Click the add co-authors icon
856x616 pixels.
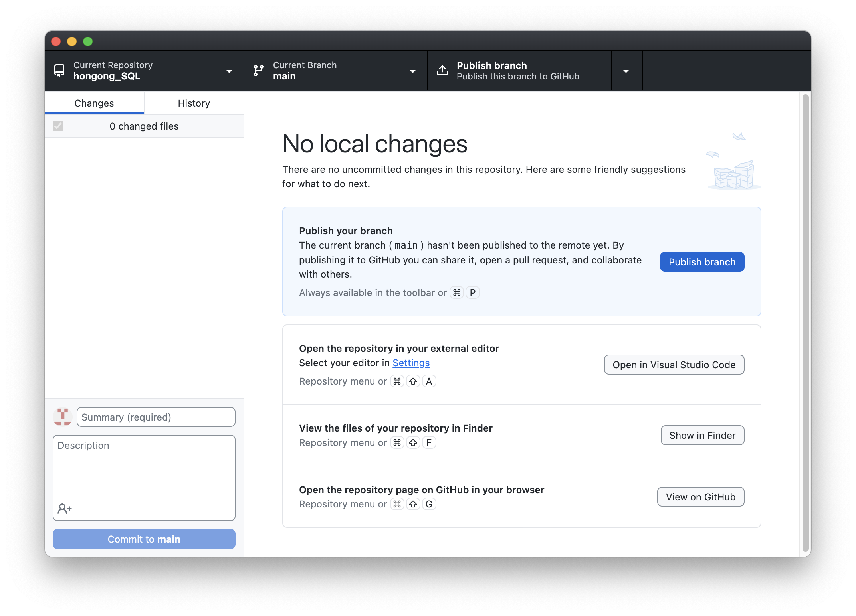coord(64,509)
